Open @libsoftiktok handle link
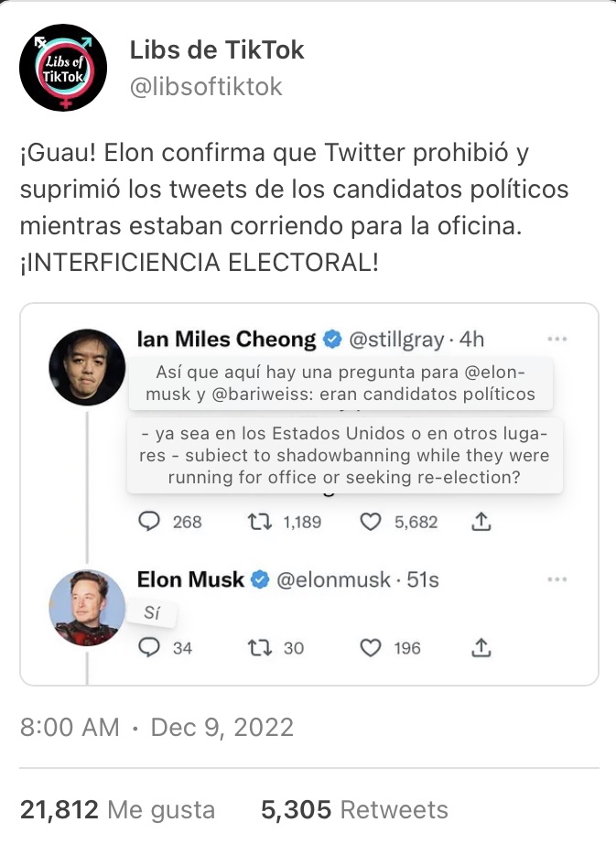The width and height of the screenshot is (616, 844). click(206, 87)
